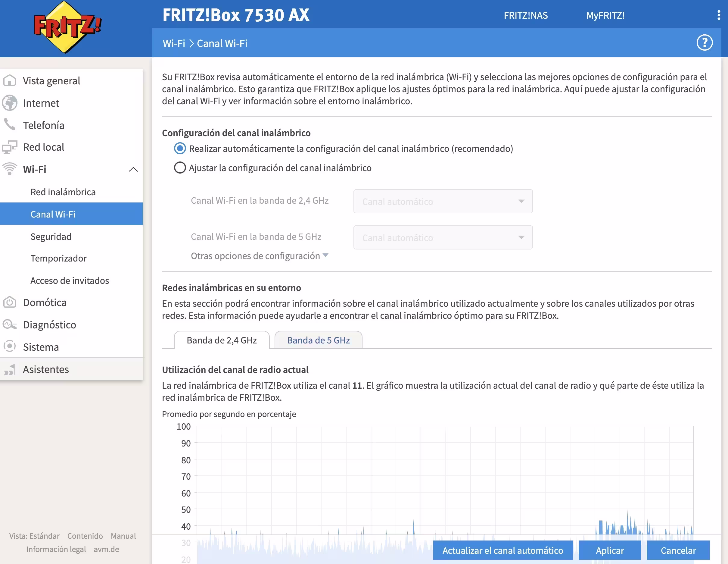Open Red inalámbrica submenu
This screenshot has width=728, height=564.
[71, 192]
